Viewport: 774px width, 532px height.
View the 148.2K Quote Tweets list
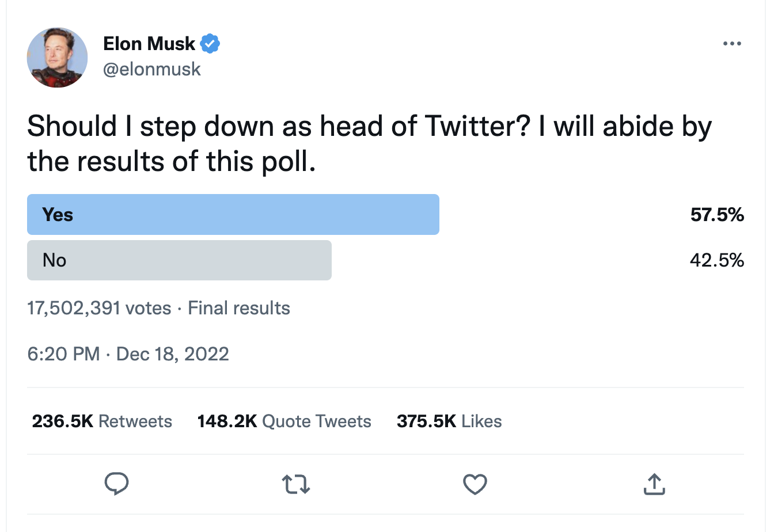click(x=284, y=421)
